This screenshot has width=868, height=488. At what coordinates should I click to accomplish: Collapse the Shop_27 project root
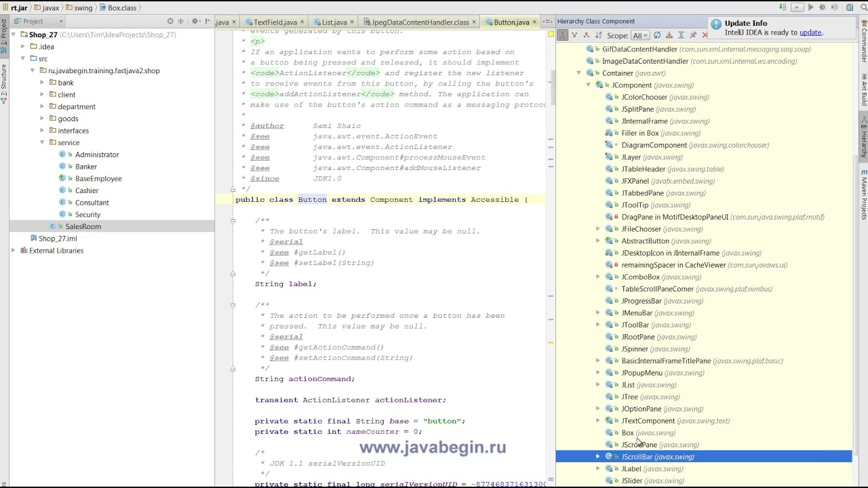point(14,35)
